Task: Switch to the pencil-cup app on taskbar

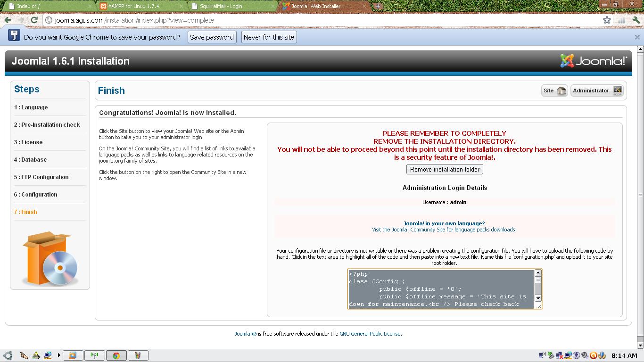Action: pos(138,355)
